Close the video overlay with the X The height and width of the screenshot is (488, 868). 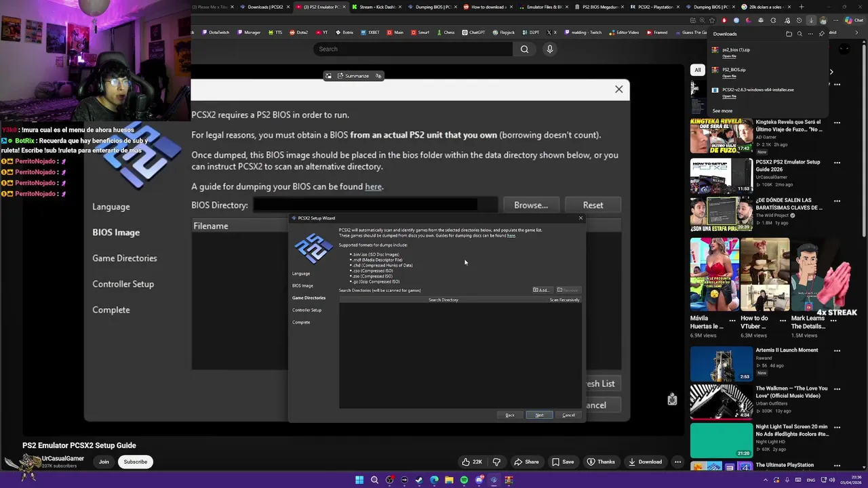point(618,89)
